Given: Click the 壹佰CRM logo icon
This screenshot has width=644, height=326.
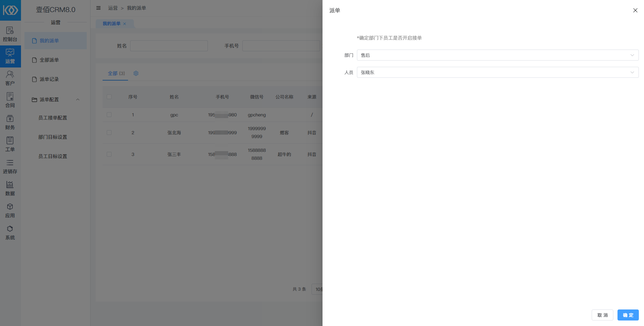Looking at the screenshot, I should coord(10,10).
